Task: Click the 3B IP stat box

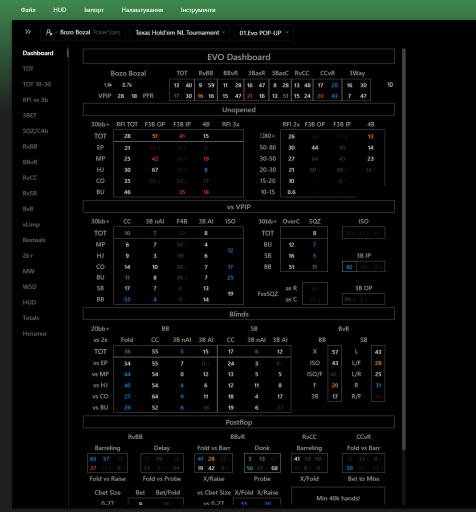Action: (x=363, y=267)
